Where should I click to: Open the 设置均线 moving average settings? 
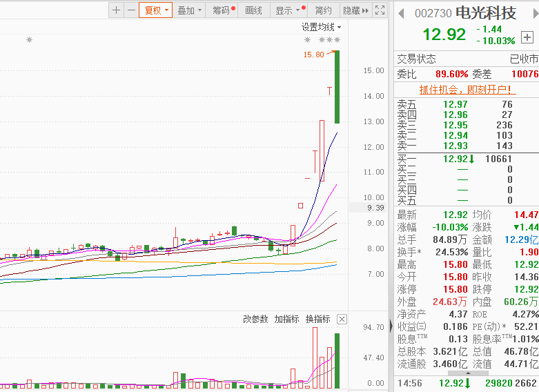click(321, 27)
